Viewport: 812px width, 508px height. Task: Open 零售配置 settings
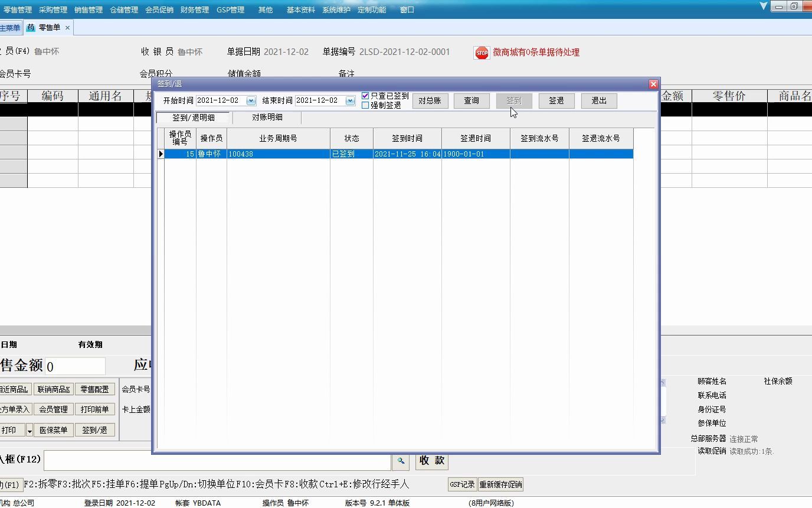95,389
